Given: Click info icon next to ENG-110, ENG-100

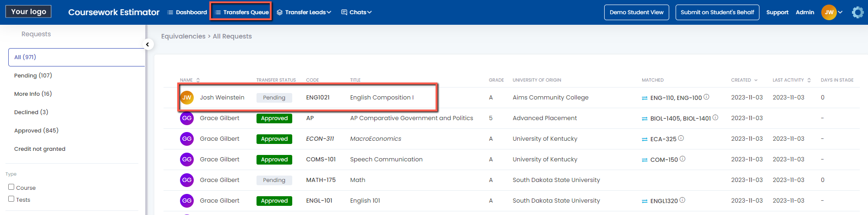Looking at the screenshot, I should pyautogui.click(x=706, y=97).
